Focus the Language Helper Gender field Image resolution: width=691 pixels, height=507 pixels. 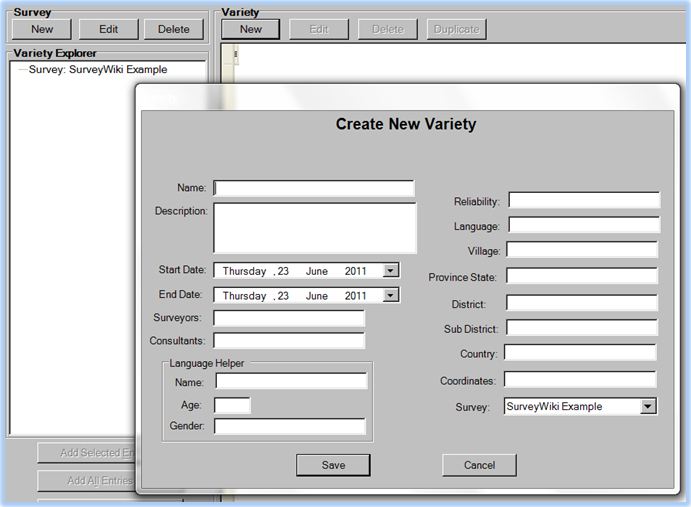click(x=290, y=427)
